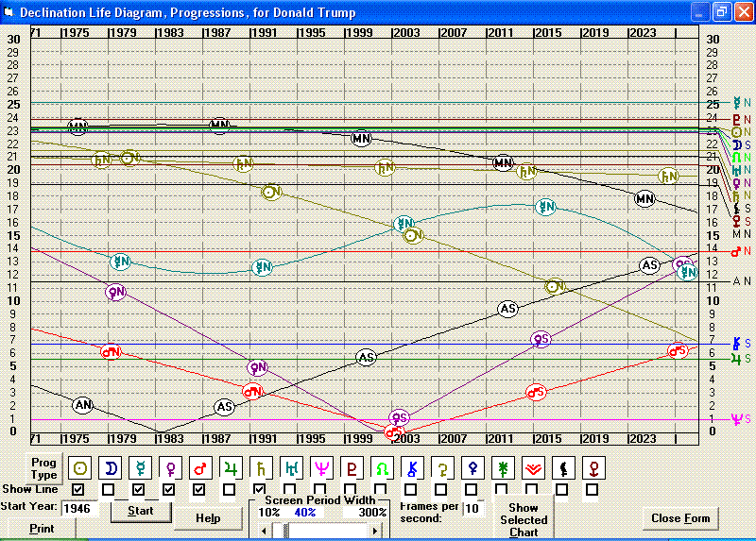This screenshot has width=756, height=541.
Task: Click the MN marker near 1999
Action: click(361, 139)
